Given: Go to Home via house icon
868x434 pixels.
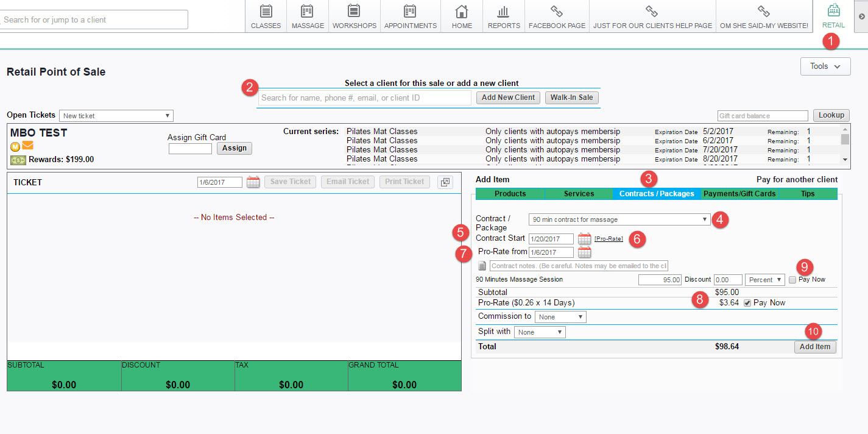Looking at the screenshot, I should tap(462, 12).
